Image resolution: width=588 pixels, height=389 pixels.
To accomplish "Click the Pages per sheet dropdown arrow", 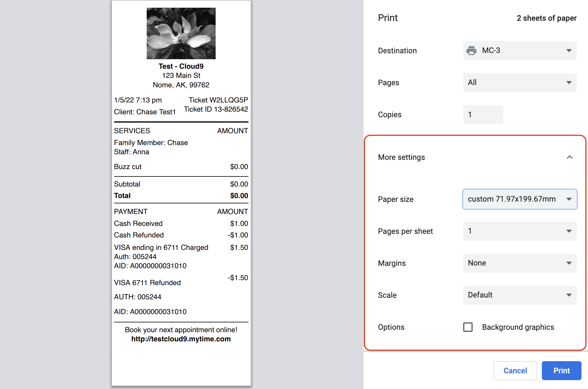I will (569, 231).
